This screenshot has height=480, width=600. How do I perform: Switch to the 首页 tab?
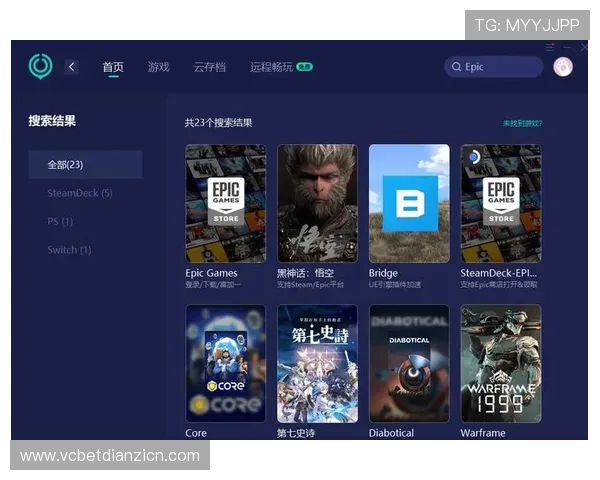point(113,67)
